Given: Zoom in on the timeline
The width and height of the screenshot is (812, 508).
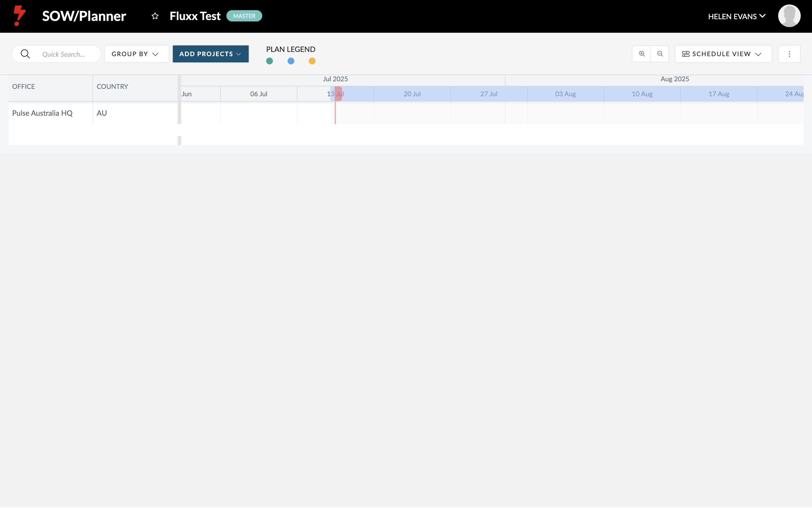Looking at the screenshot, I should [641, 54].
